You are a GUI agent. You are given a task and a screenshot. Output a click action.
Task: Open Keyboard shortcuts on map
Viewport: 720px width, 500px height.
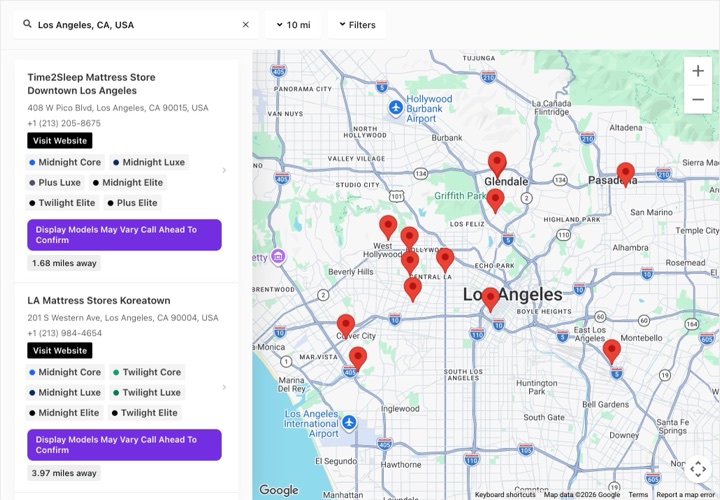505,494
